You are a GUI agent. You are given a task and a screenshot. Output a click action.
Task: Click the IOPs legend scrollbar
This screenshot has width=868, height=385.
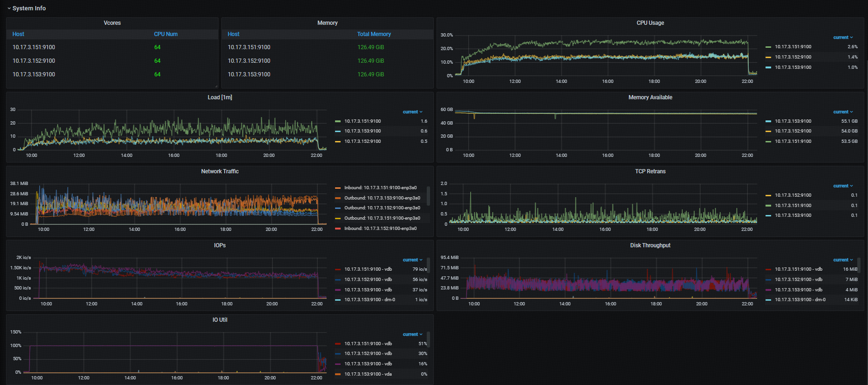[428, 265]
